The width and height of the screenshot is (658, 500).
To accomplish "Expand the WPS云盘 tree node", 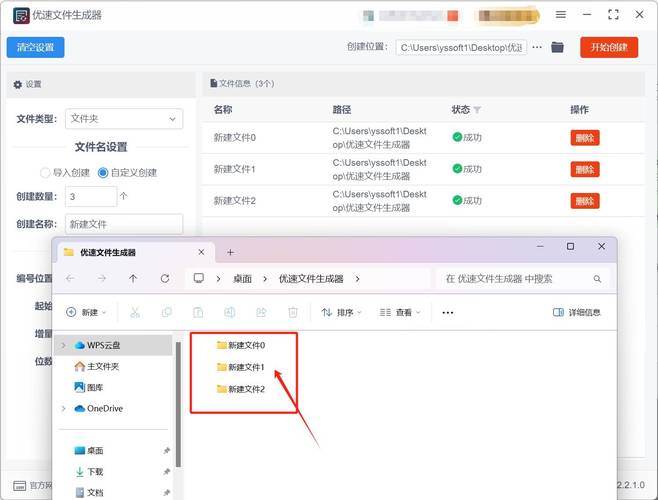I will point(64,345).
